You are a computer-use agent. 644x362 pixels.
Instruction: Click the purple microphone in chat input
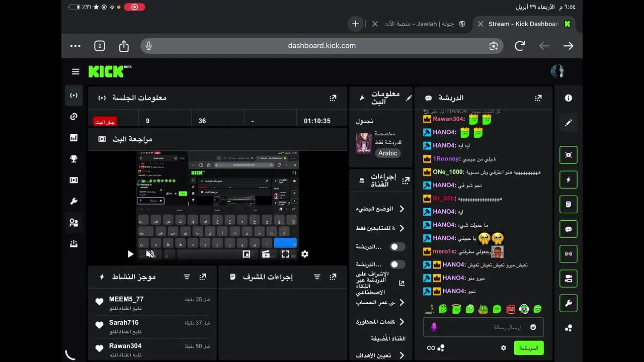[434, 327]
